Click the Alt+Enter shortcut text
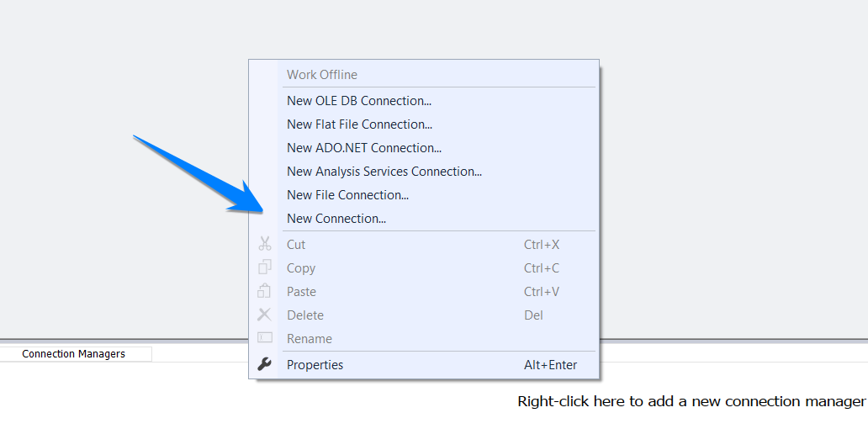Screen dimensions: 868x434 [550, 365]
